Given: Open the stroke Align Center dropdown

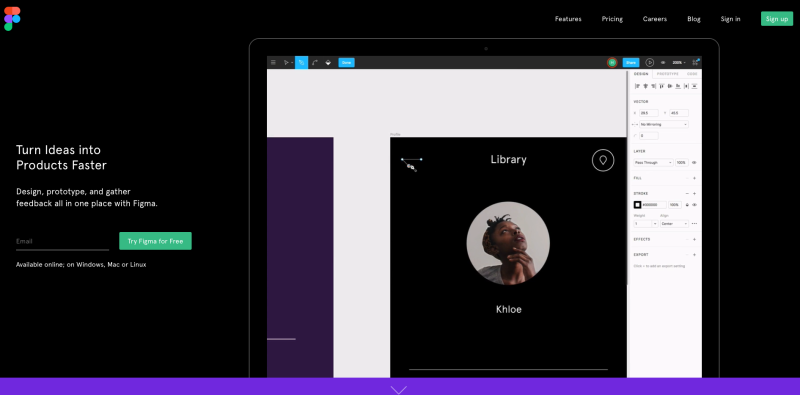Looking at the screenshot, I should 674,224.
